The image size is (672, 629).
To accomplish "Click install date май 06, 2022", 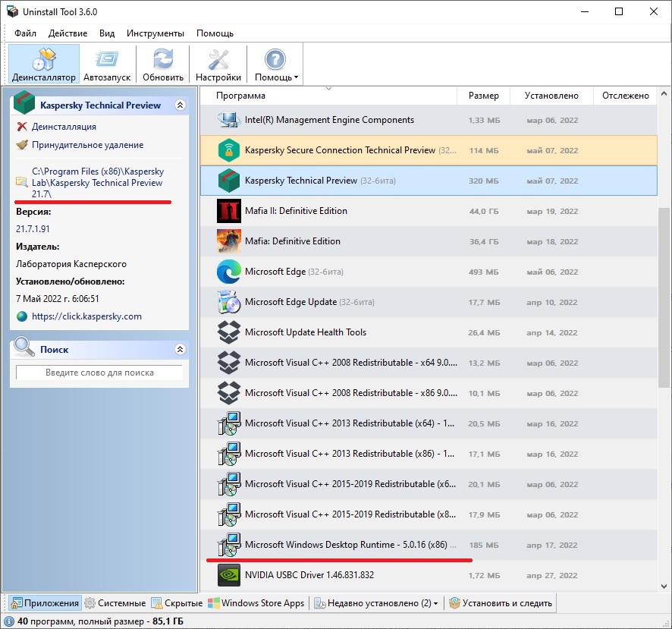I will (x=552, y=272).
